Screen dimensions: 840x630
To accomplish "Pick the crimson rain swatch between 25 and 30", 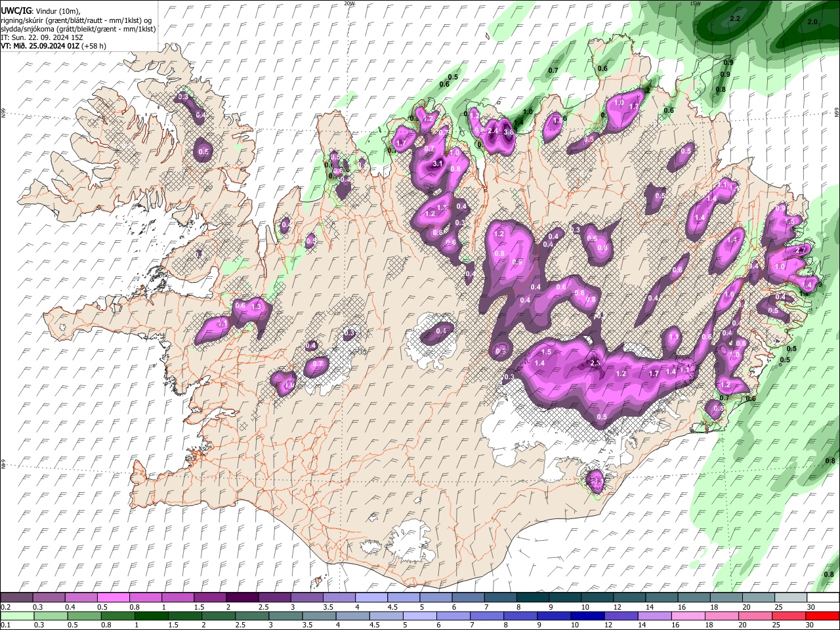I will coord(790,616).
